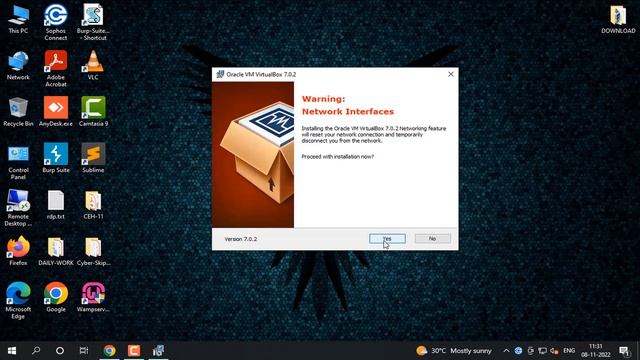Viewport: 640px width, 360px height.
Task: Open the notification center icon
Action: 624,351
